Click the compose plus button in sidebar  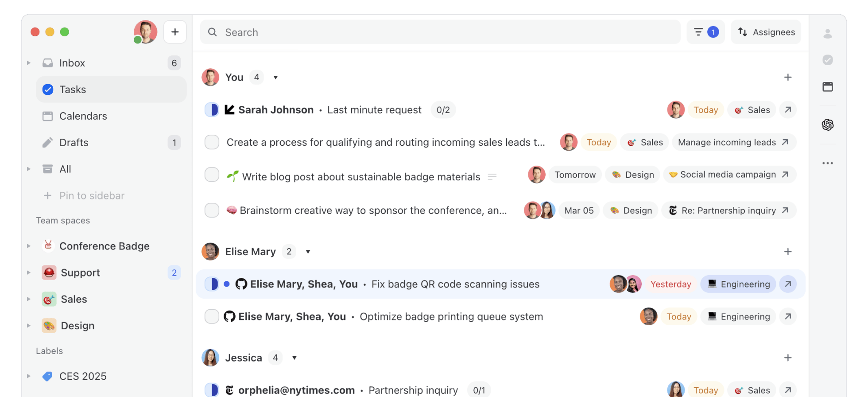[175, 32]
